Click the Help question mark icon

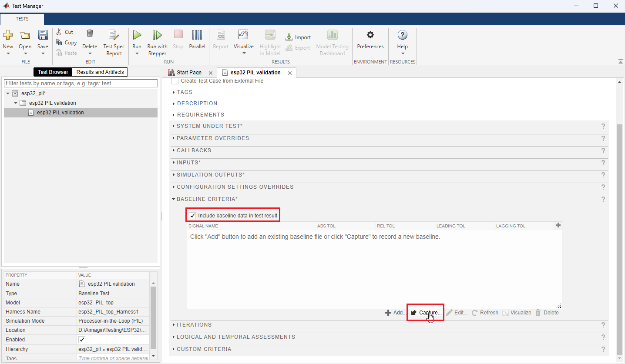(x=403, y=35)
